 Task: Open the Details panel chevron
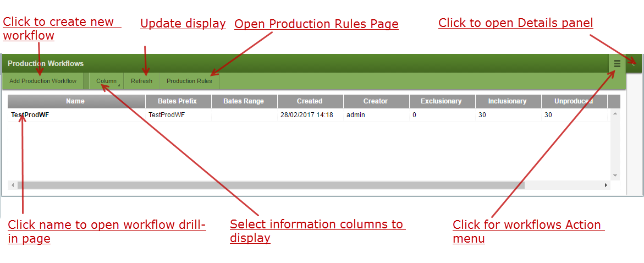pos(634,63)
